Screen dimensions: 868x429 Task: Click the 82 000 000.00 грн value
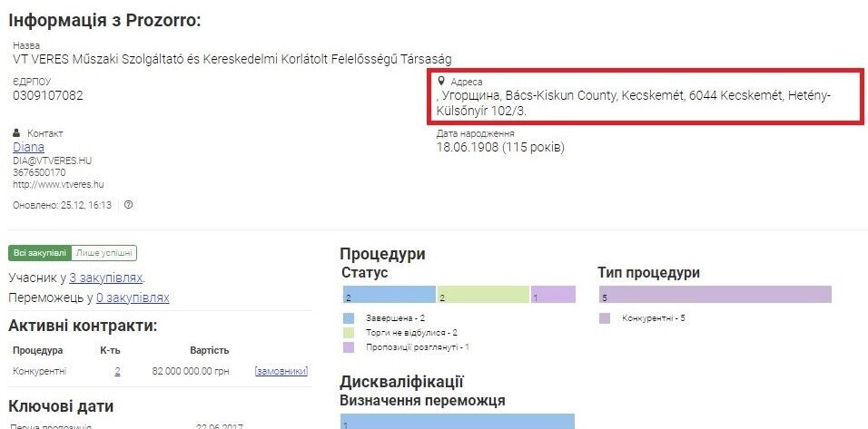(191, 372)
